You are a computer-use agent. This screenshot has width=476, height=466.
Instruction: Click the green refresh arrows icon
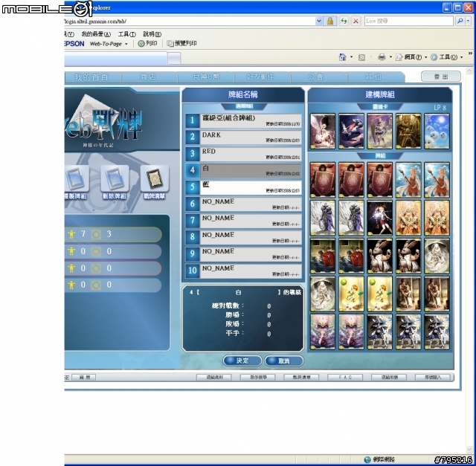(344, 21)
